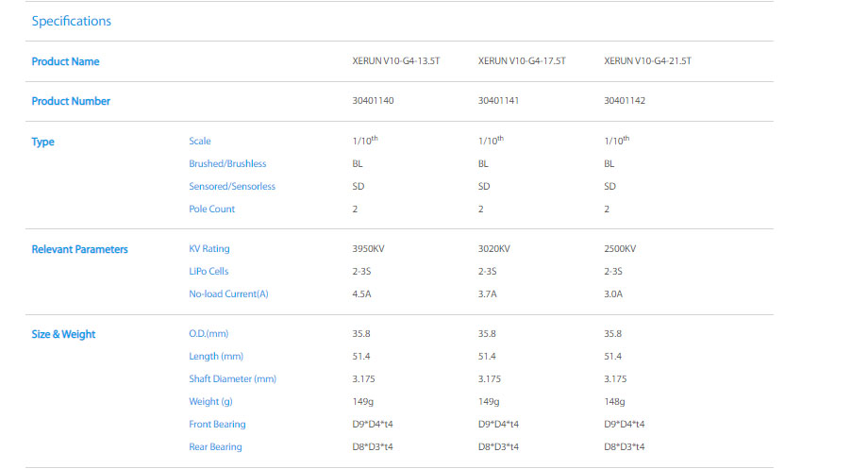Click the Shaft Diameter (mm) label
Screen dimensions: 868x469
(x=232, y=379)
